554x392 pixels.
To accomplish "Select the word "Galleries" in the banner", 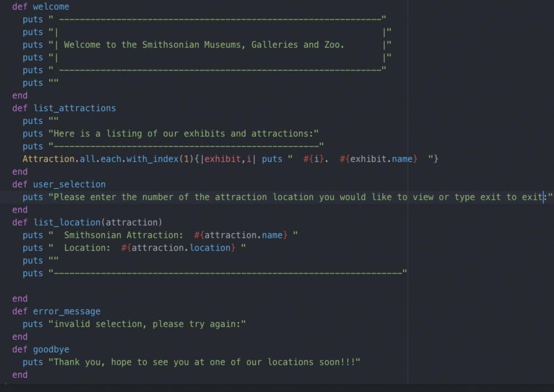I will [274, 45].
